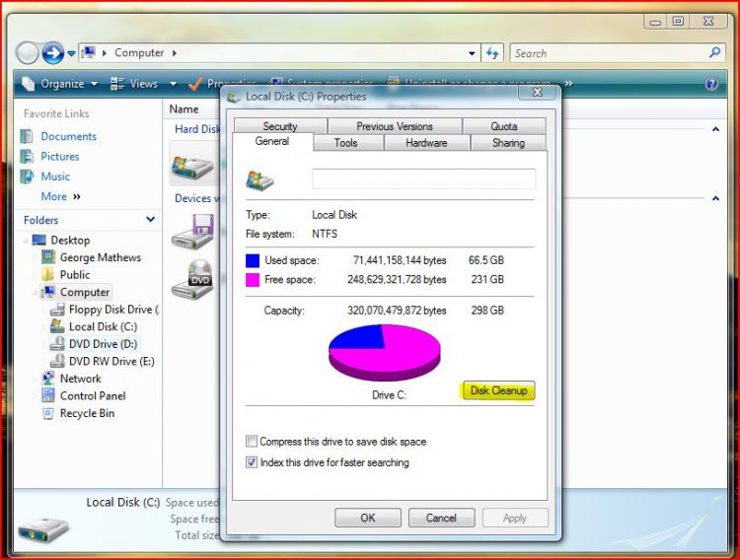Open the Help question mark icon
The height and width of the screenshot is (560, 740).
711,84
